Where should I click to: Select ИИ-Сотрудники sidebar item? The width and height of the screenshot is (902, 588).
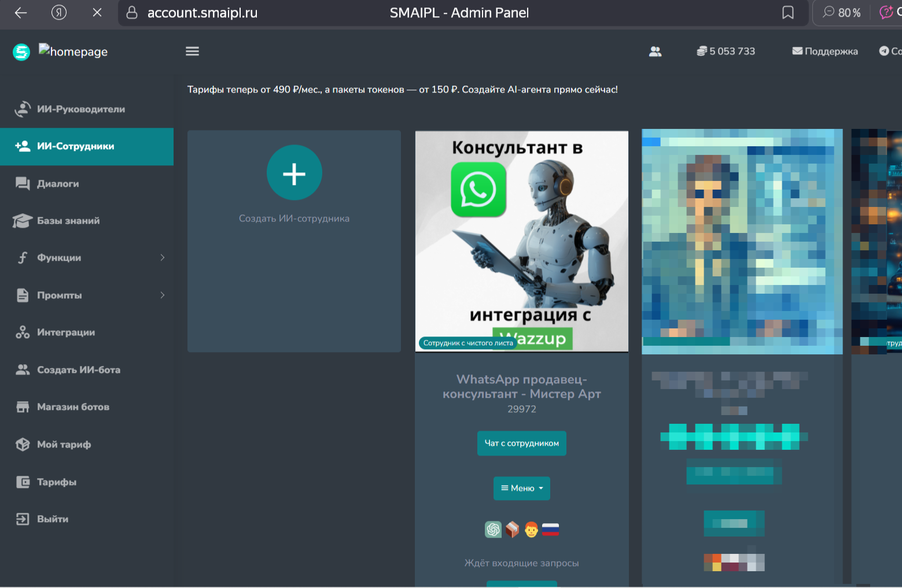pos(87,146)
